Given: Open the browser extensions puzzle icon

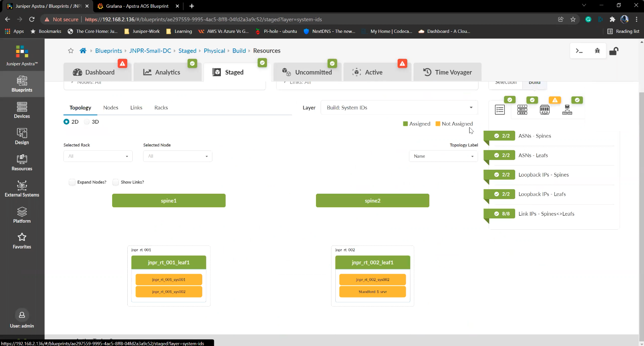Looking at the screenshot, I should (612, 19).
